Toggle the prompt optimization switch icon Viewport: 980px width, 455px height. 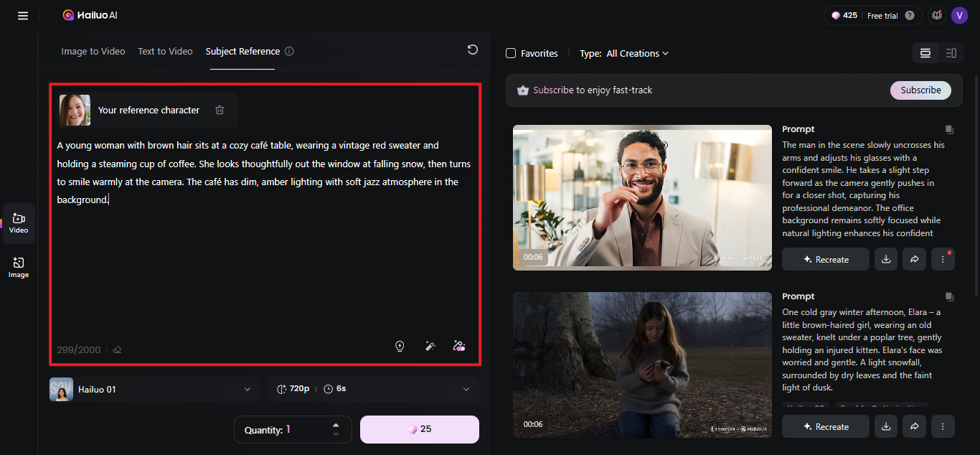pyautogui.click(x=460, y=346)
